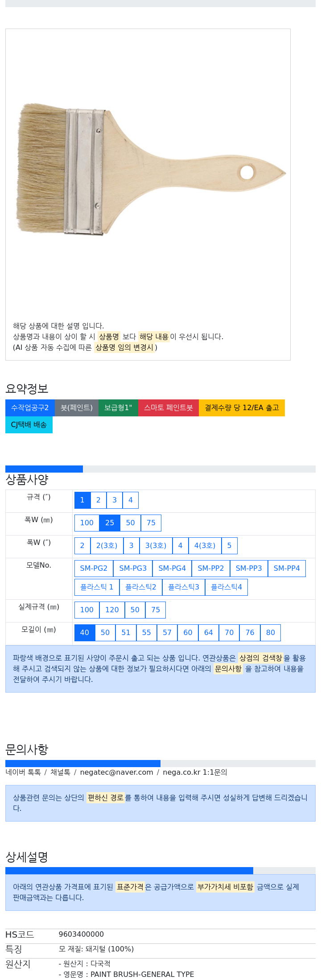
Task: Click the paint brush product image
Action: [x=152, y=169]
